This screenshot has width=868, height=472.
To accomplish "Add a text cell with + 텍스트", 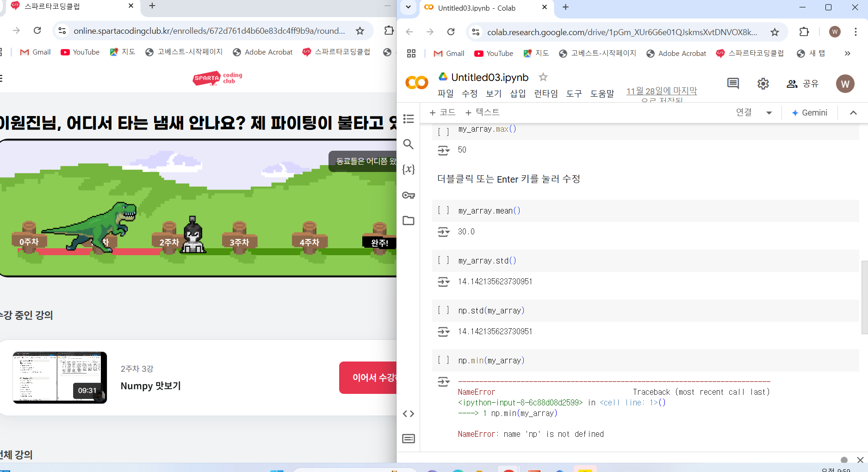I will [x=482, y=112].
